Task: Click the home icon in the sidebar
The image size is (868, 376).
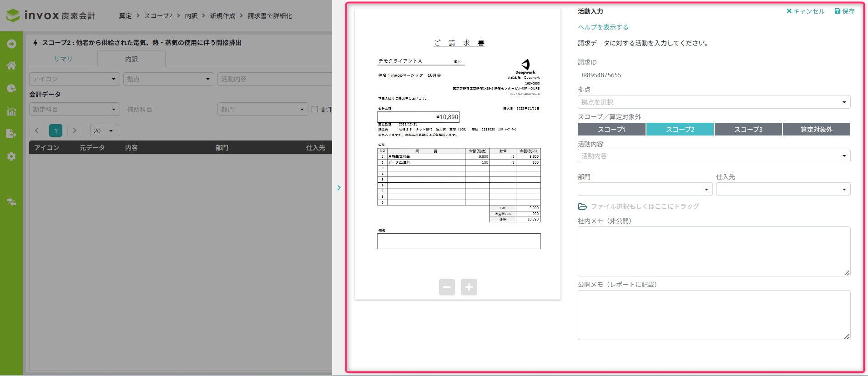Action: (11, 65)
